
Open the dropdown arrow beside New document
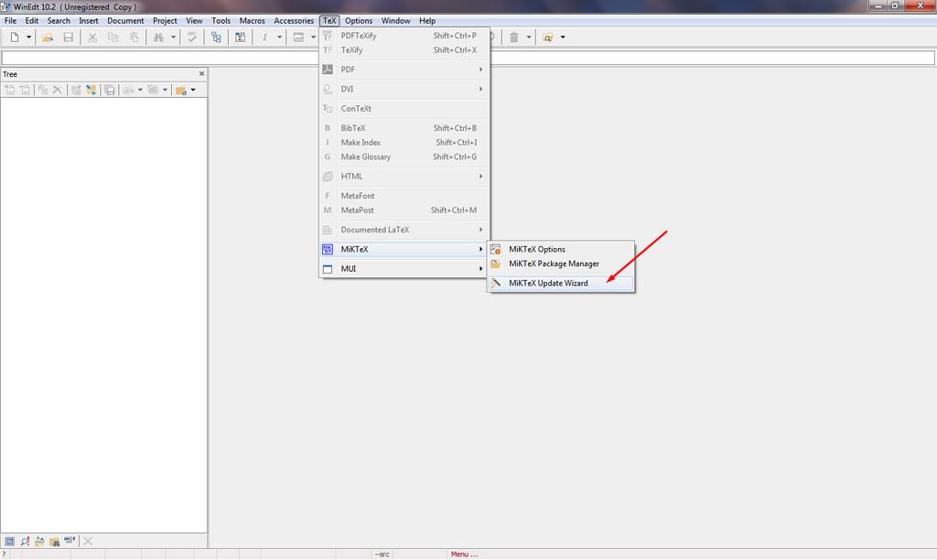[28, 37]
